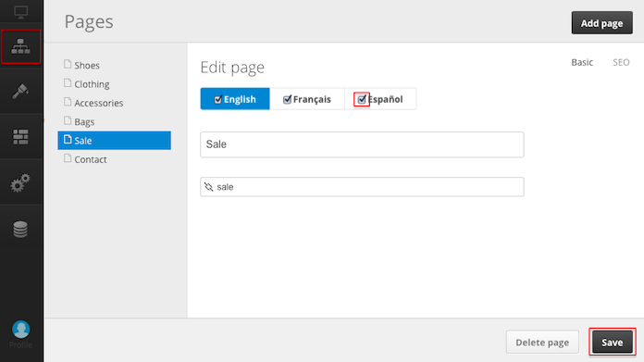644x362 pixels.
Task: Click the Profile label under avatar
Action: (x=20, y=344)
